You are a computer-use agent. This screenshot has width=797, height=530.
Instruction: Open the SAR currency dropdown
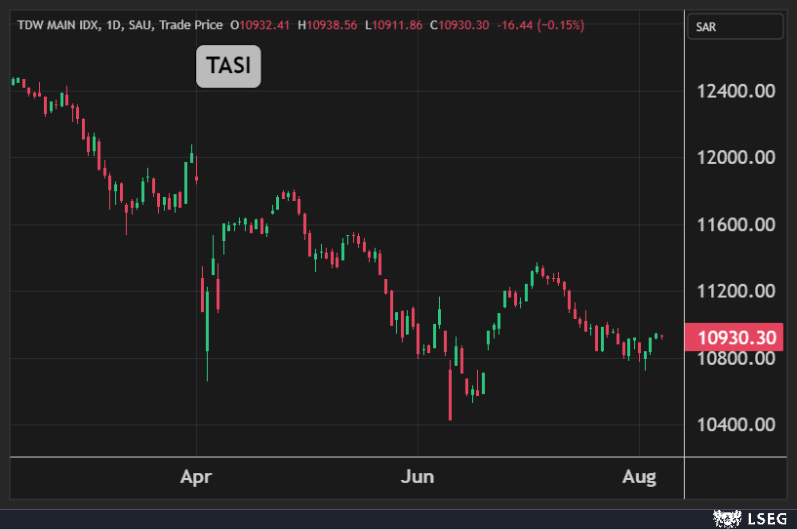point(737,26)
